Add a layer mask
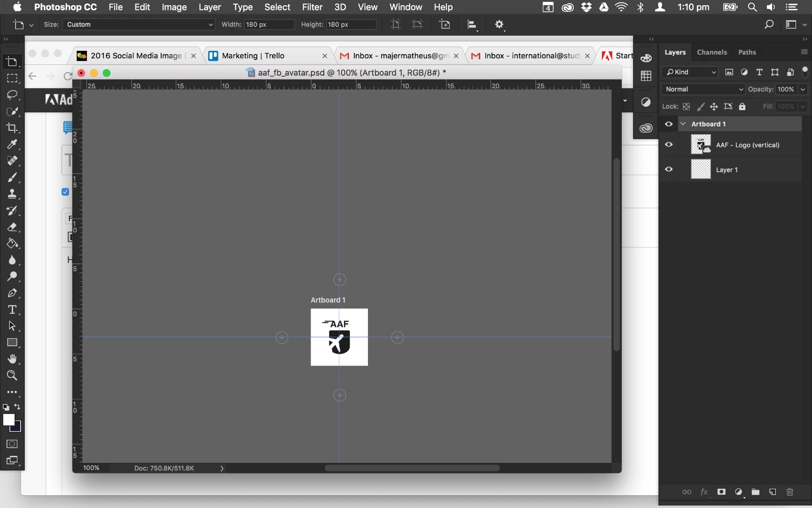The height and width of the screenshot is (508, 812). [721, 492]
